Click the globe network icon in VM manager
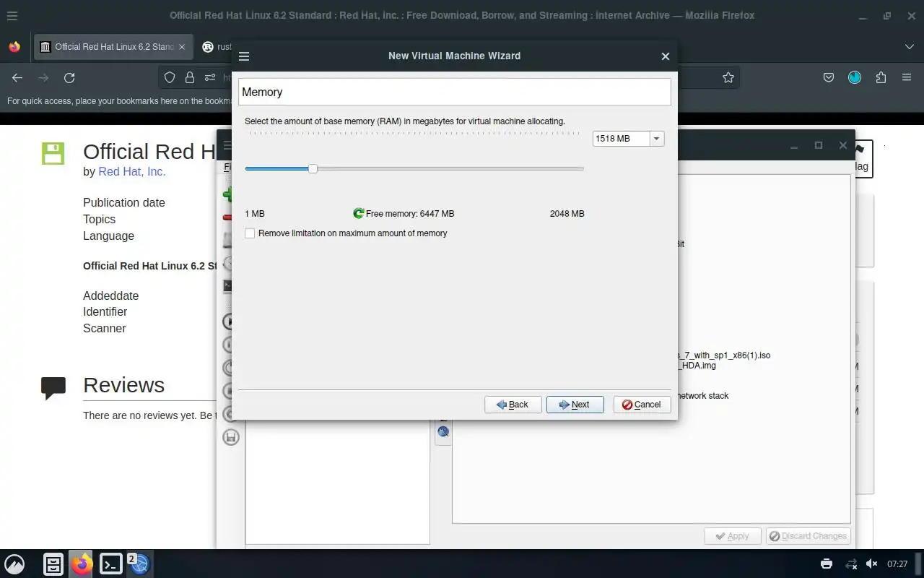924x578 pixels. pyautogui.click(x=443, y=431)
